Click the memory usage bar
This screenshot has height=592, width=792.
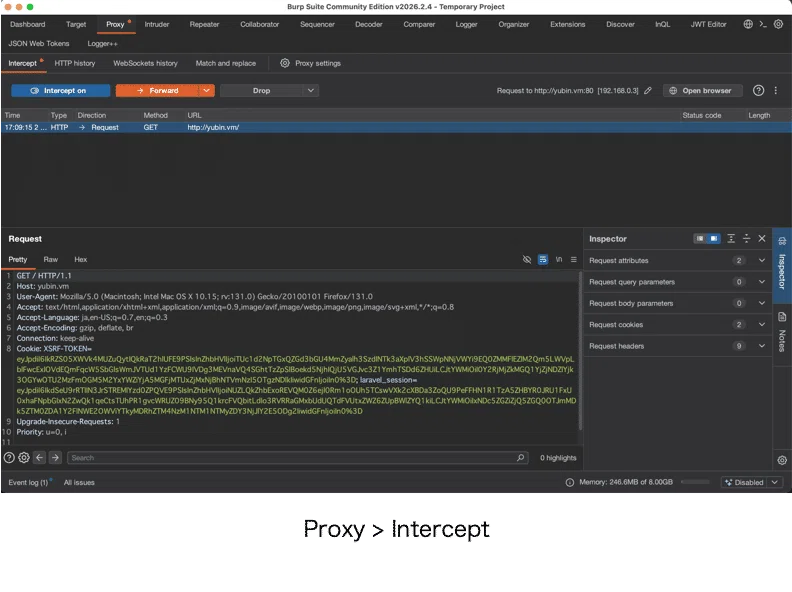coord(695,482)
